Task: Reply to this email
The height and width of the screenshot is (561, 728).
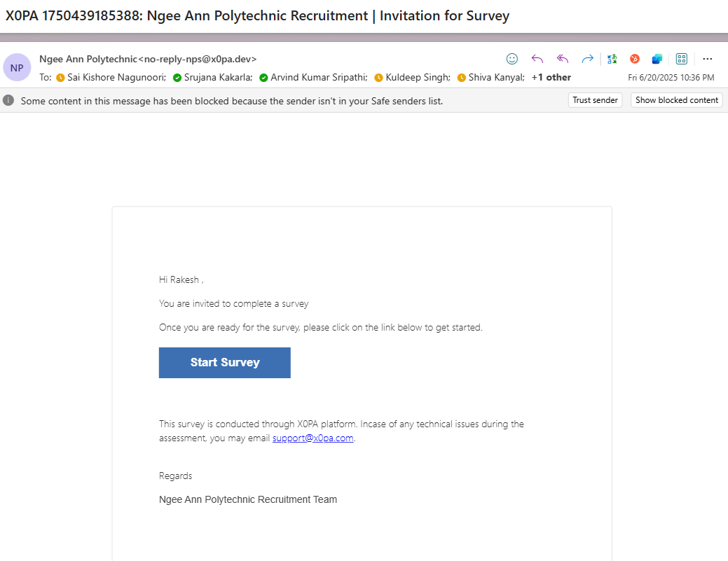Action: click(x=537, y=59)
